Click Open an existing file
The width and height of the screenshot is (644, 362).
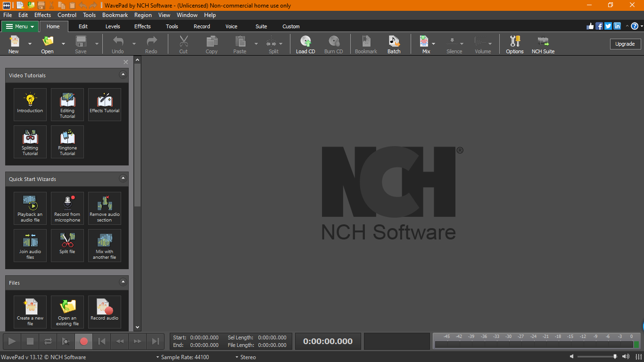(x=67, y=312)
